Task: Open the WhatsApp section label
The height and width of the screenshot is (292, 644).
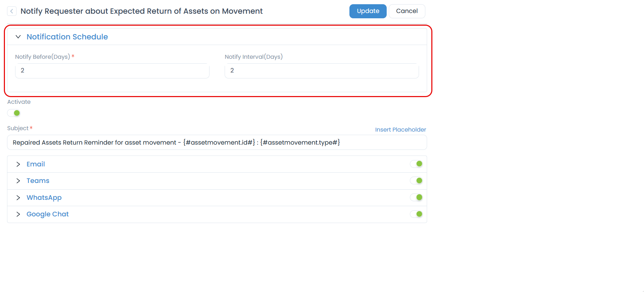Action: coord(44,198)
